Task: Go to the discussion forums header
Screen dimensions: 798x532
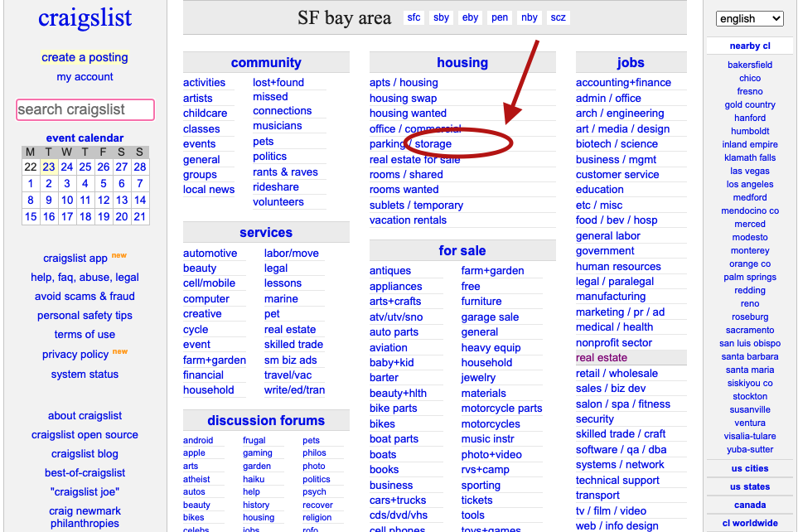Action: click(266, 420)
